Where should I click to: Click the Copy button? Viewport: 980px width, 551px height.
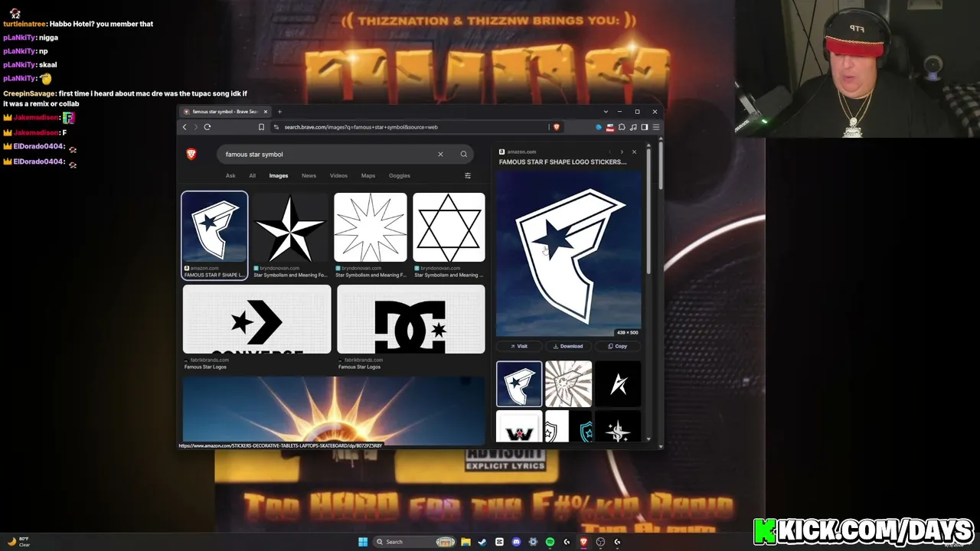pos(618,346)
